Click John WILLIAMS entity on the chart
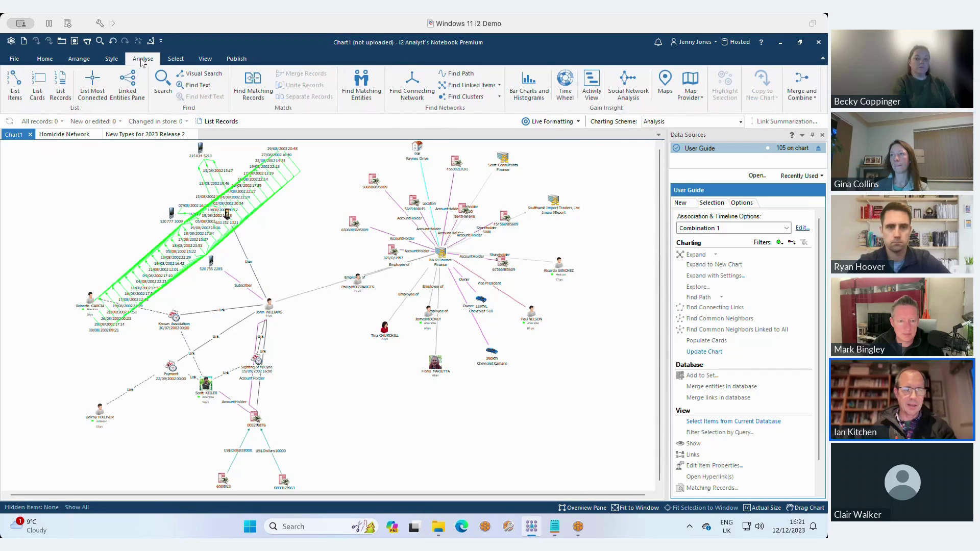The width and height of the screenshot is (980, 551). (x=269, y=306)
